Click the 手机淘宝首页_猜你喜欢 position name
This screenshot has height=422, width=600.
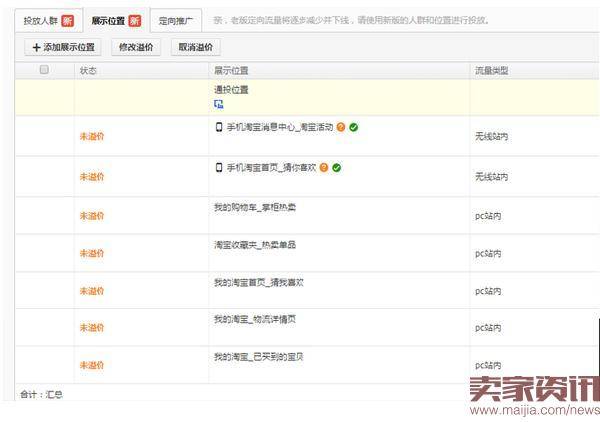pyautogui.click(x=271, y=167)
